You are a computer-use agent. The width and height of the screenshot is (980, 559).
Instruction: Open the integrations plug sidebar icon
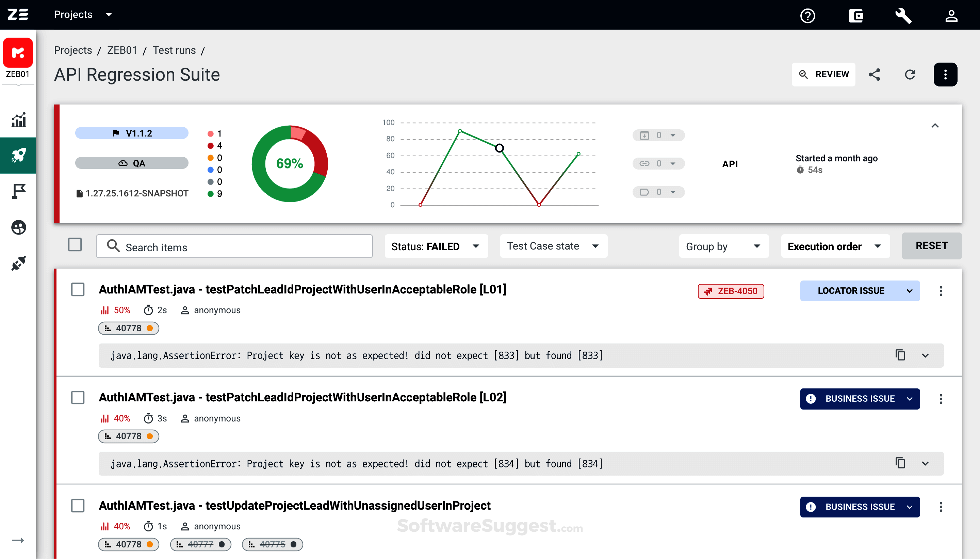18,263
